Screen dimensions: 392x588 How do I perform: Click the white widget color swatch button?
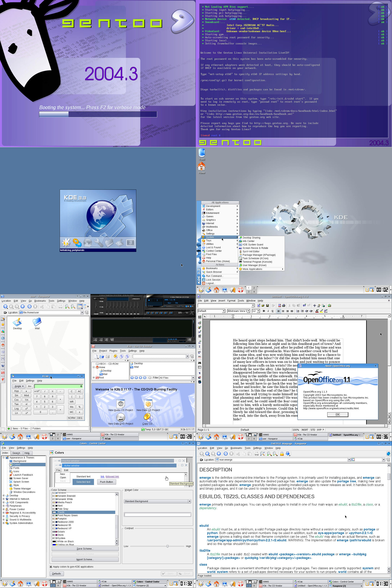point(158,514)
